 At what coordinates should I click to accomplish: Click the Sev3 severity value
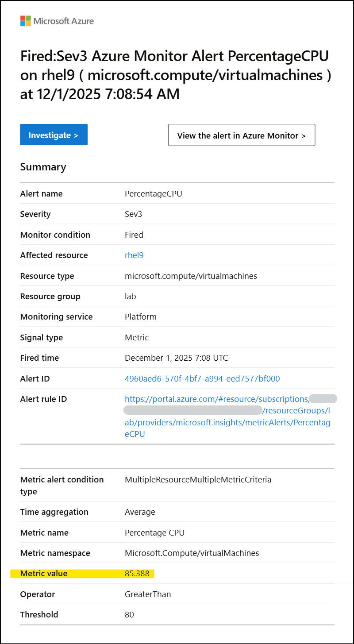pyautogui.click(x=133, y=214)
